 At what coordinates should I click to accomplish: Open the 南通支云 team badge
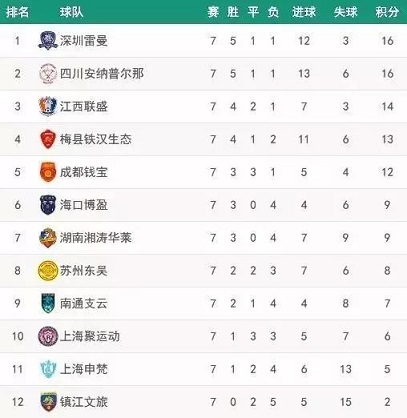pos(48,303)
